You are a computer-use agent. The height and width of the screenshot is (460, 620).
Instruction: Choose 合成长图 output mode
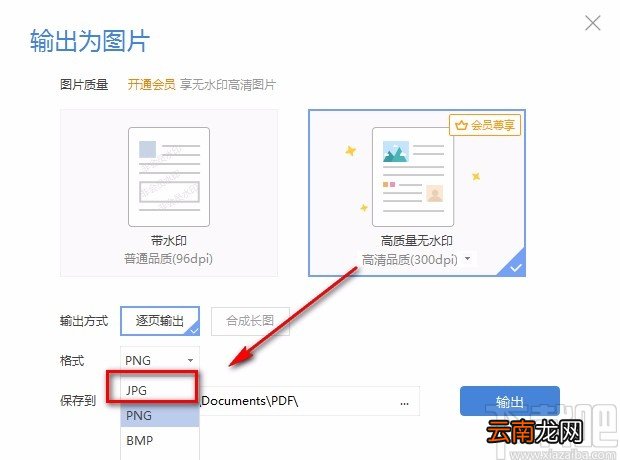(x=250, y=321)
